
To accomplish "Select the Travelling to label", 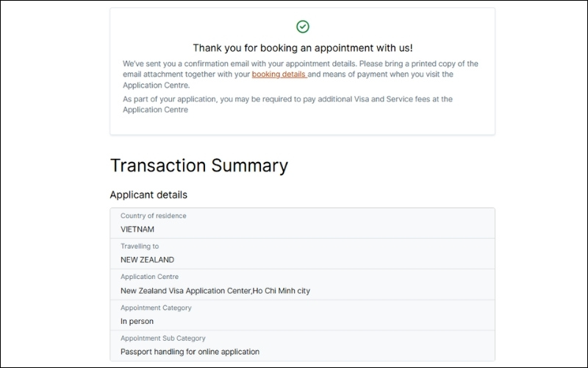I will pos(140,247).
